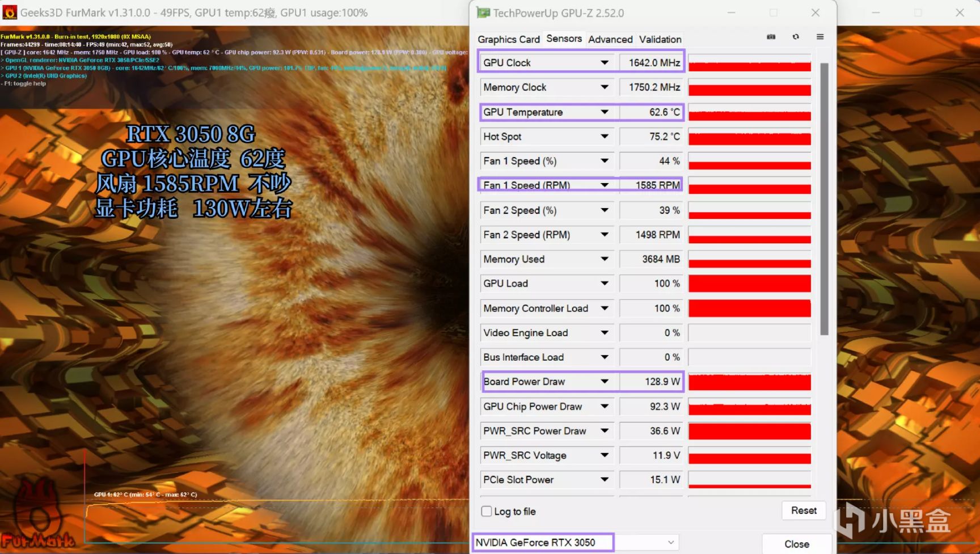
Task: Open the GPU Clock sensor dropdown
Action: pyautogui.click(x=605, y=62)
